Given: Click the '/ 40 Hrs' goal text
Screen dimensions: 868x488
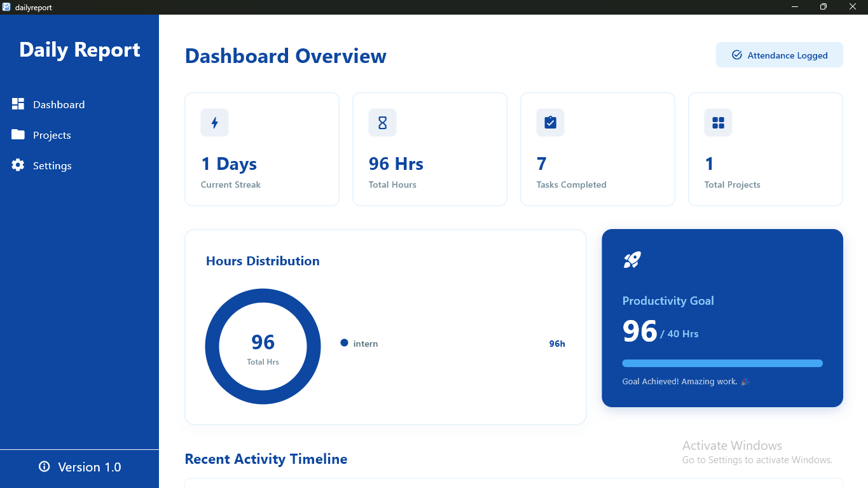Looking at the screenshot, I should (679, 334).
